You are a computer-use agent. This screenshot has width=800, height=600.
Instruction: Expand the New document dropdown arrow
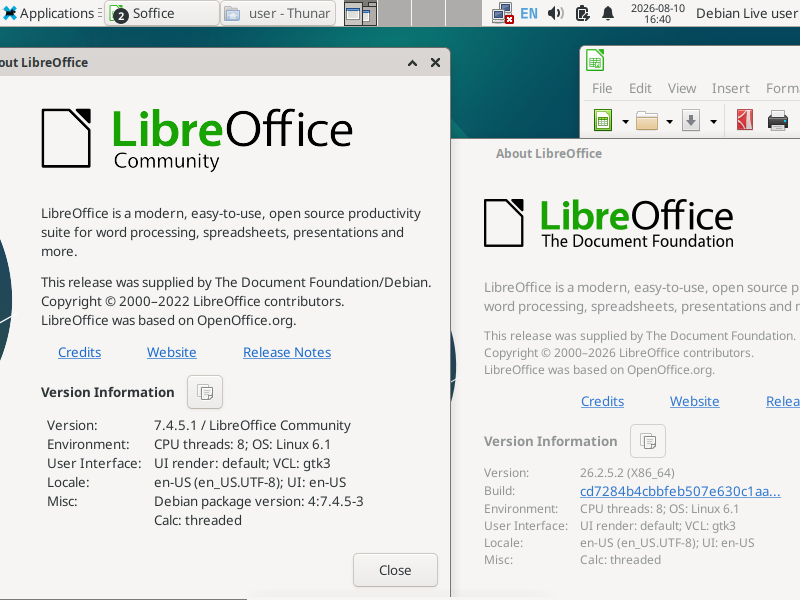click(x=625, y=121)
